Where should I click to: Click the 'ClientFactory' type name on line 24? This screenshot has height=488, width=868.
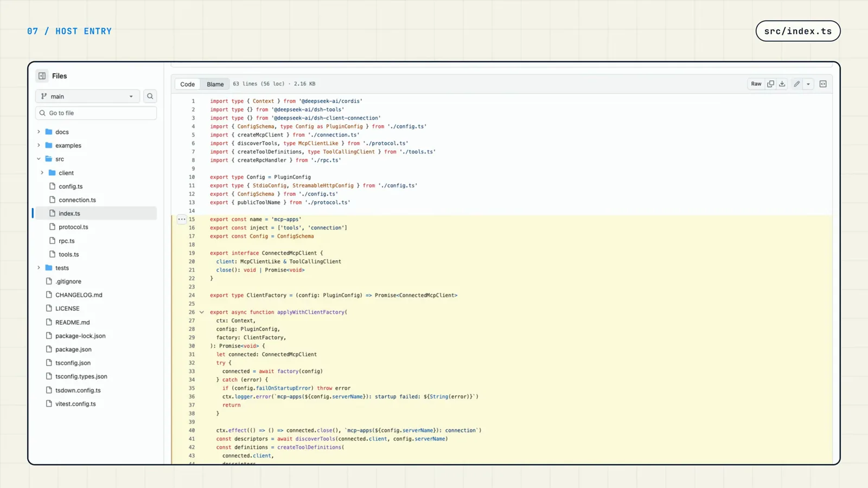[x=266, y=296]
